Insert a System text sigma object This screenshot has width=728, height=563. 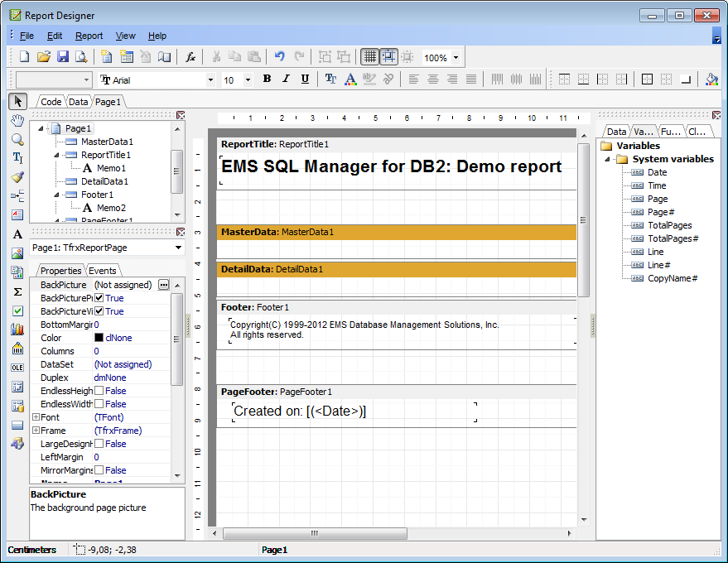pyautogui.click(x=17, y=292)
